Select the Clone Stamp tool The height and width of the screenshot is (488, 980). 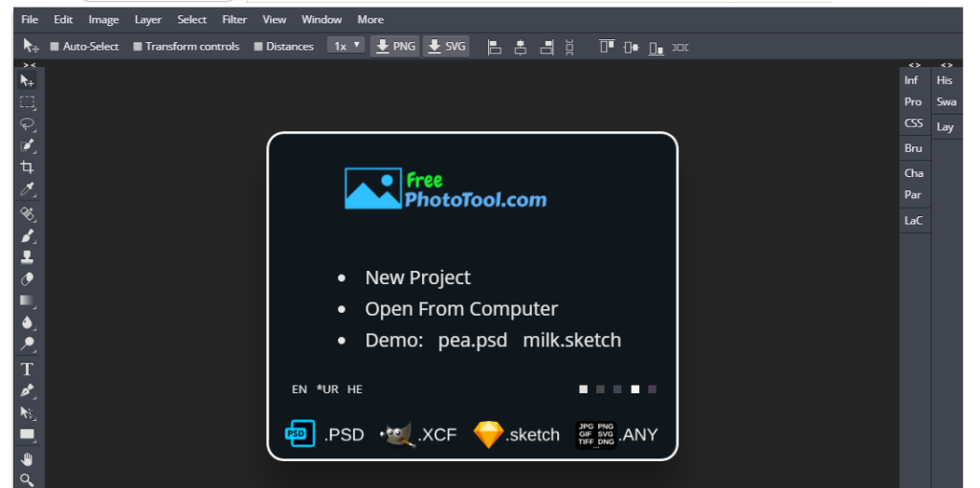pyautogui.click(x=27, y=256)
